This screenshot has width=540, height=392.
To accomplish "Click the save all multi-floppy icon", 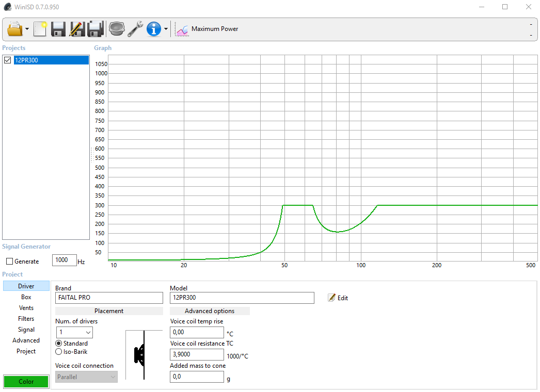I will tap(96, 29).
